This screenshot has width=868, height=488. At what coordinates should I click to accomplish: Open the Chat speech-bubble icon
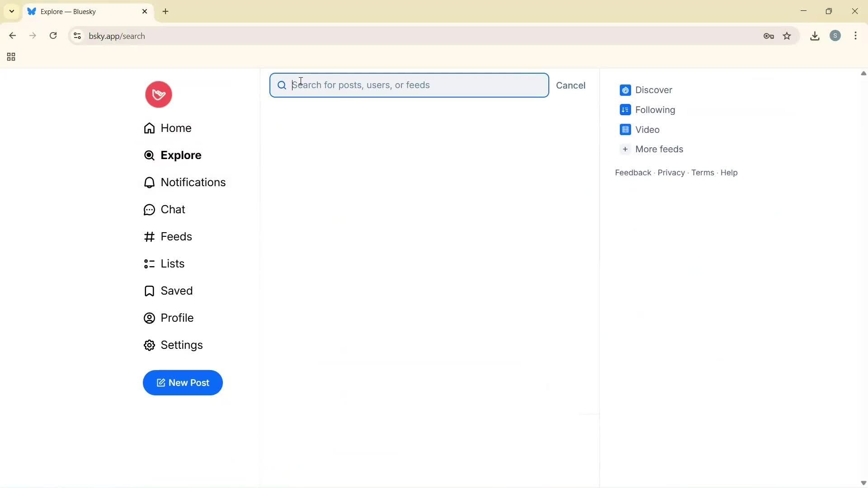click(x=149, y=209)
